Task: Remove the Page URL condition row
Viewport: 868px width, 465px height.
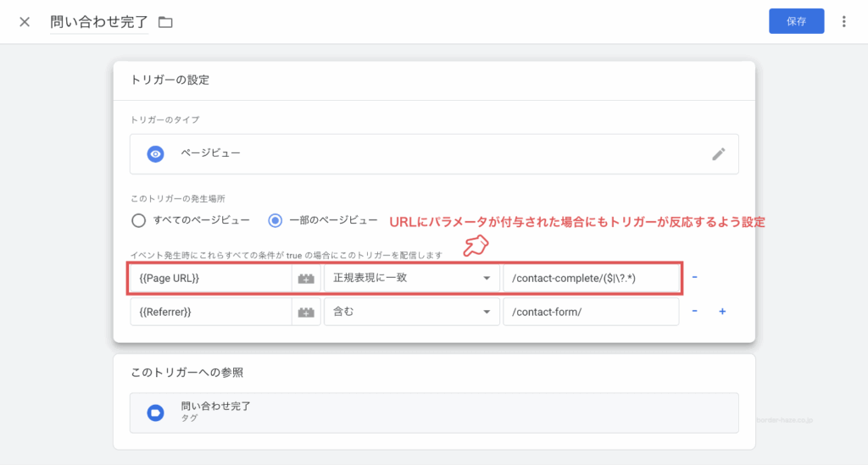Action: (x=695, y=277)
